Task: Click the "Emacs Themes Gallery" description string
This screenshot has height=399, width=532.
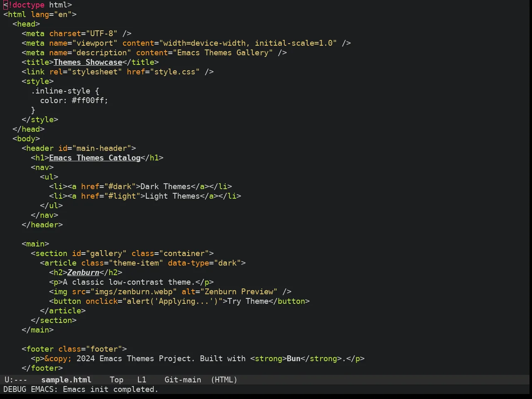Action: pos(223,52)
